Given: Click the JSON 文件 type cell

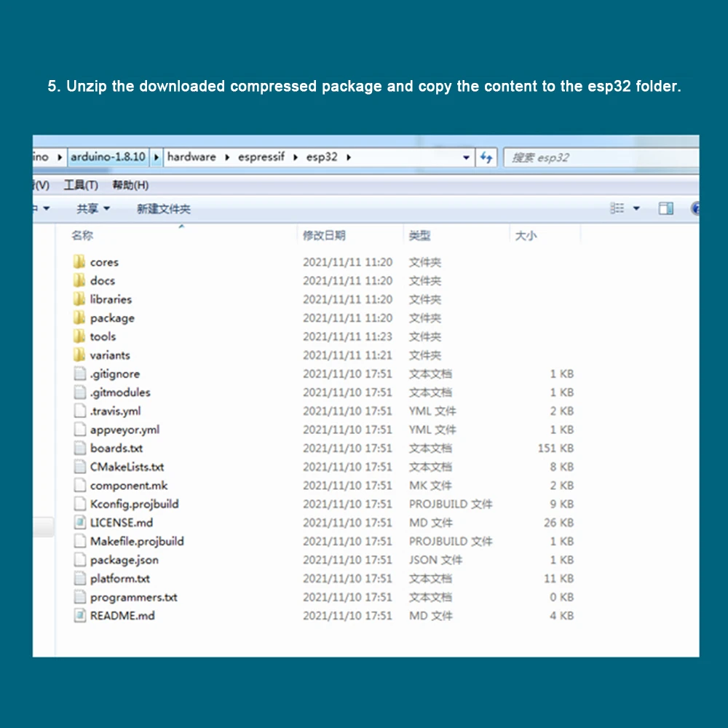Looking at the screenshot, I should (x=435, y=560).
